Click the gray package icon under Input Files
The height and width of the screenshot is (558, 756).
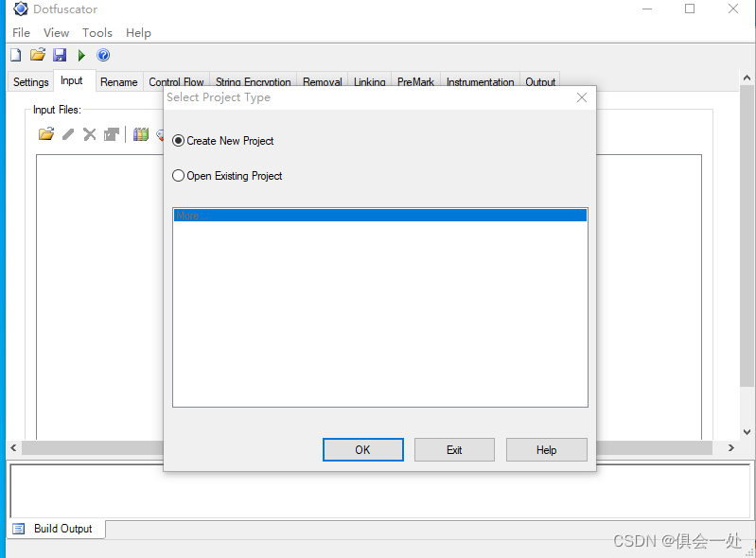click(112, 134)
